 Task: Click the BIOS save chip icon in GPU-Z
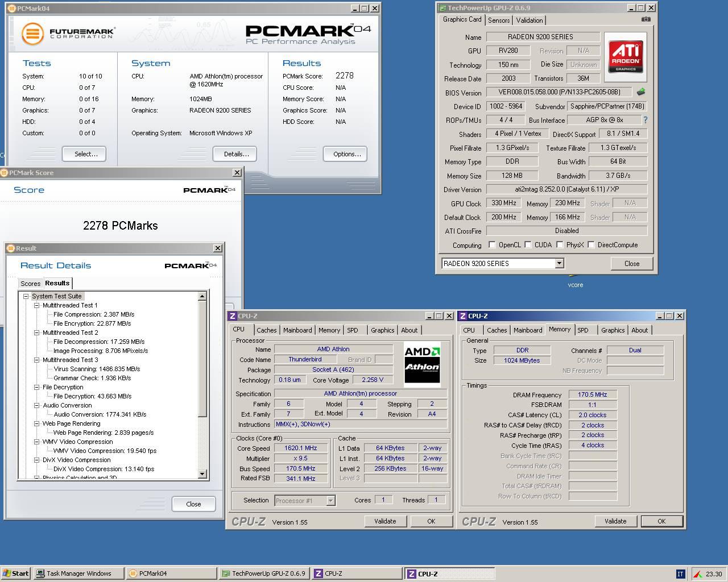tap(641, 92)
